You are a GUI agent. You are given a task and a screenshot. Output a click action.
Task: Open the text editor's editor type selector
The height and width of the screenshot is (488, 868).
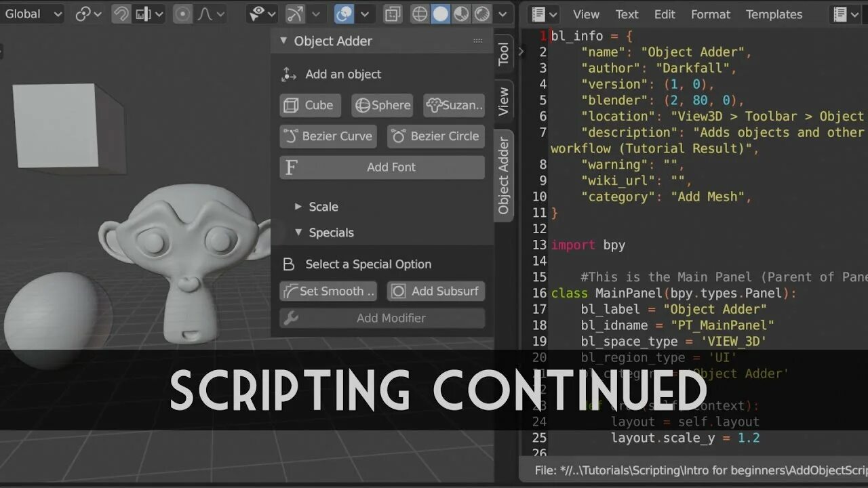[x=545, y=14]
